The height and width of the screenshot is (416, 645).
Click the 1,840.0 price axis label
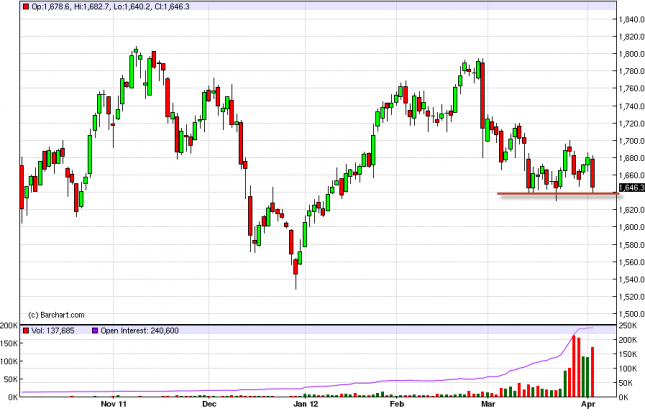[632, 19]
